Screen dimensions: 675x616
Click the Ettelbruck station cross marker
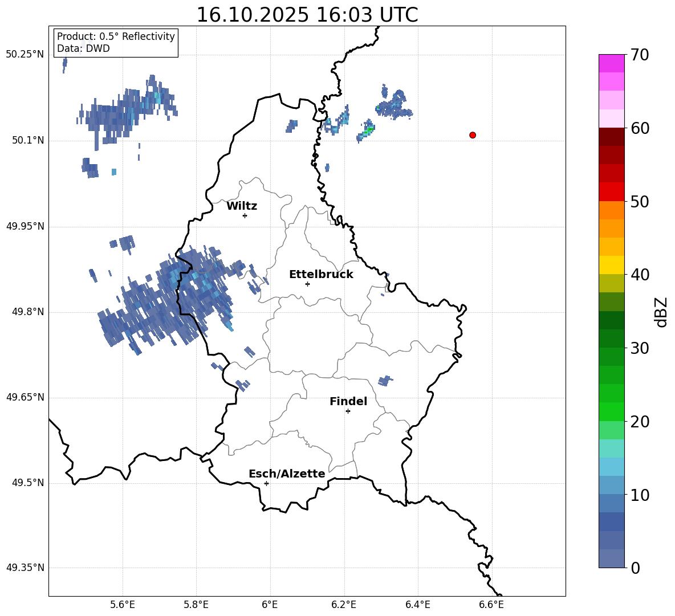click(307, 284)
